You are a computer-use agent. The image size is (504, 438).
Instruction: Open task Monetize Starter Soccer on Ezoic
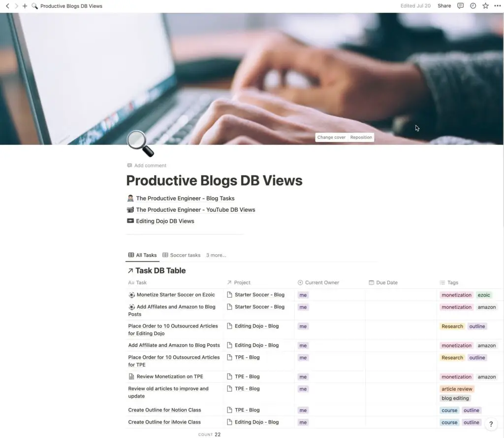coord(176,295)
